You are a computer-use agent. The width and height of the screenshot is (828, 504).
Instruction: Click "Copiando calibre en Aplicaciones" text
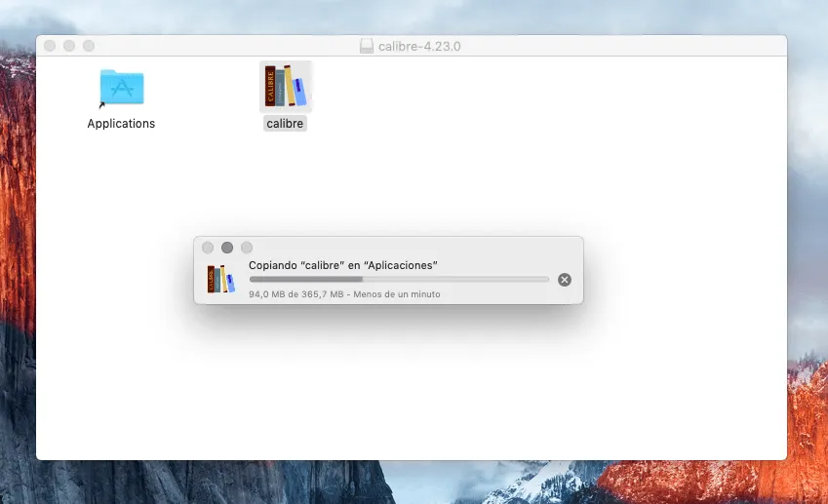point(343,265)
